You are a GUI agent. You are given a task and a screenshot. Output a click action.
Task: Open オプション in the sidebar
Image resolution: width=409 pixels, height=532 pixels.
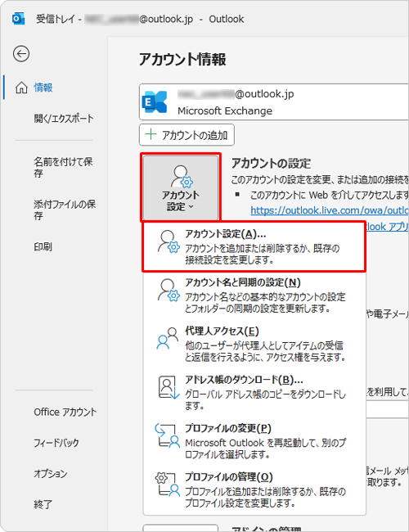click(x=50, y=473)
